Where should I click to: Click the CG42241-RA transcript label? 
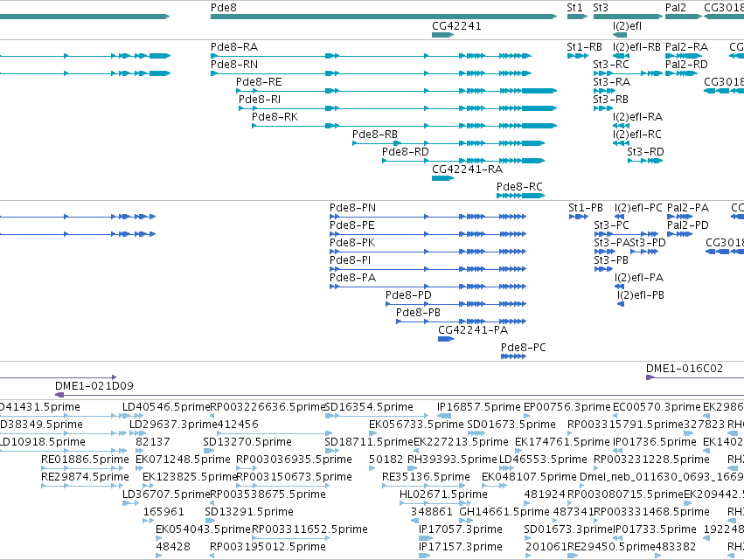pyautogui.click(x=468, y=169)
